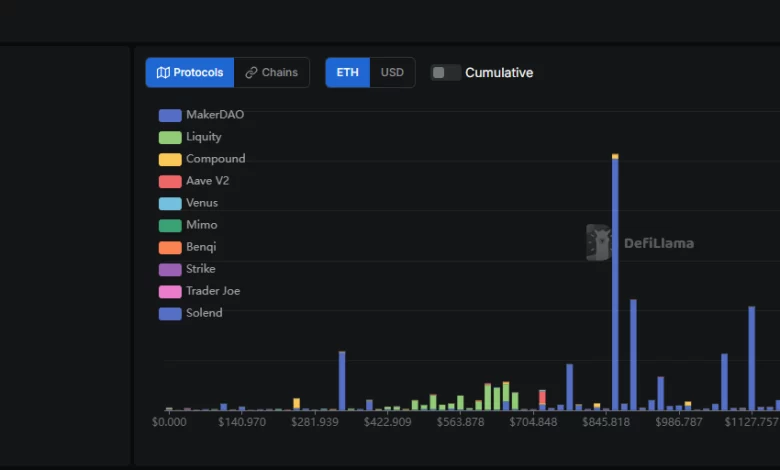Click the $140.970 axis label
Image resolution: width=780 pixels, height=470 pixels.
242,422
